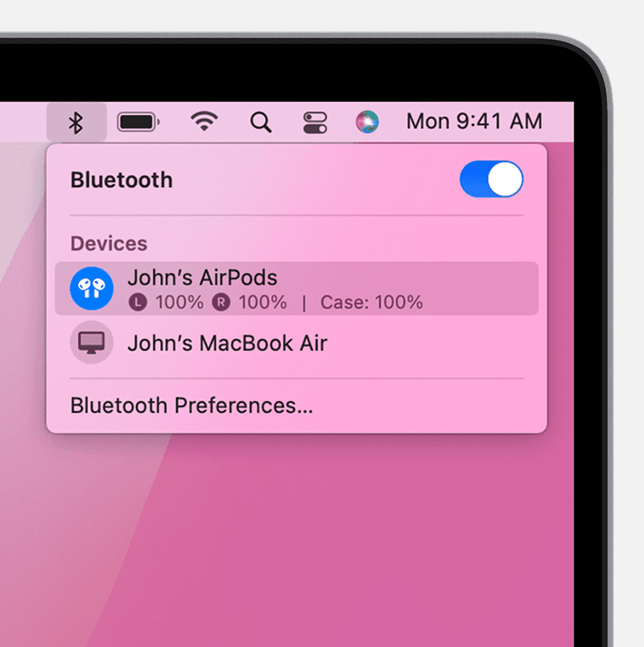Turn off the Bluetooth switch
644x647 pixels.
tap(492, 179)
